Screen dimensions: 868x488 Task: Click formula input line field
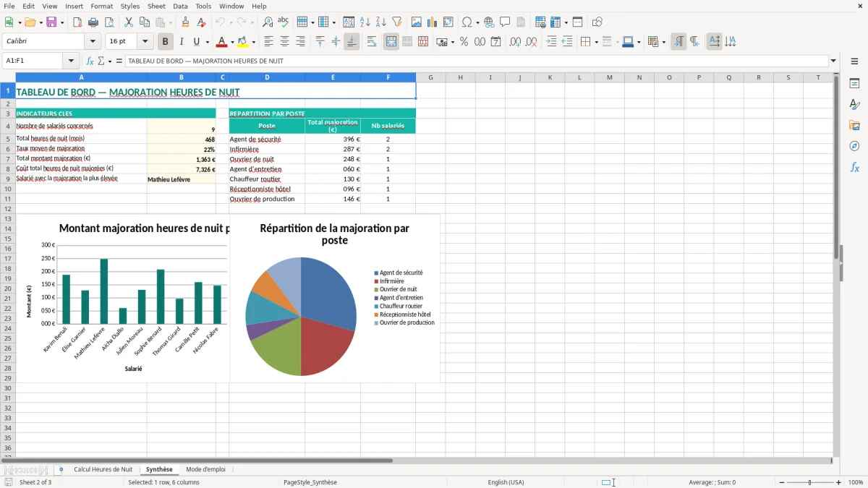point(477,61)
